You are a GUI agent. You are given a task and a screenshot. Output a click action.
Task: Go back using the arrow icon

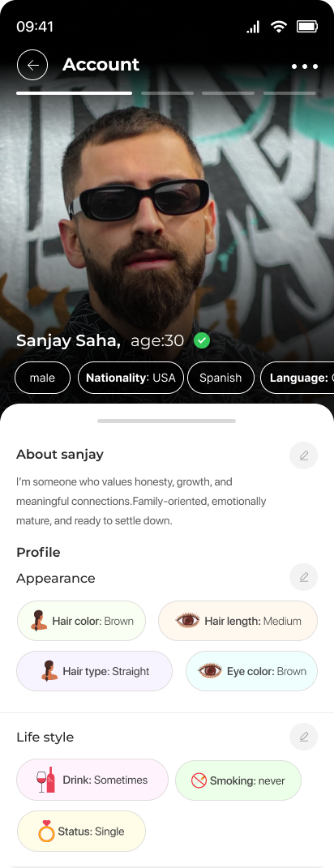point(32,66)
